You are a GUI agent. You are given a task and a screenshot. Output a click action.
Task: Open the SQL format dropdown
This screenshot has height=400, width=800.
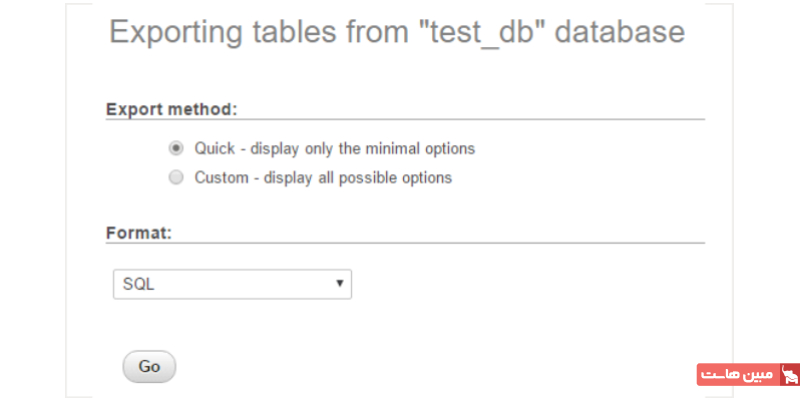(232, 284)
